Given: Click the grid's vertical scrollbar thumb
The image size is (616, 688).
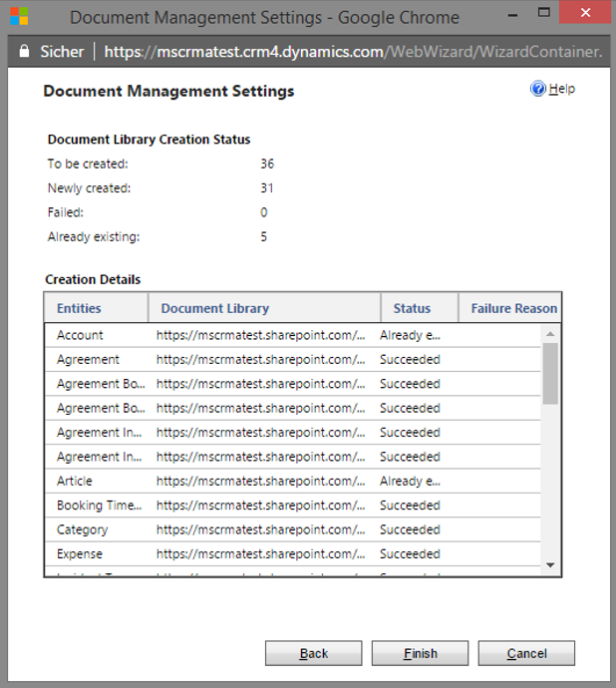Looking at the screenshot, I should point(550,373).
